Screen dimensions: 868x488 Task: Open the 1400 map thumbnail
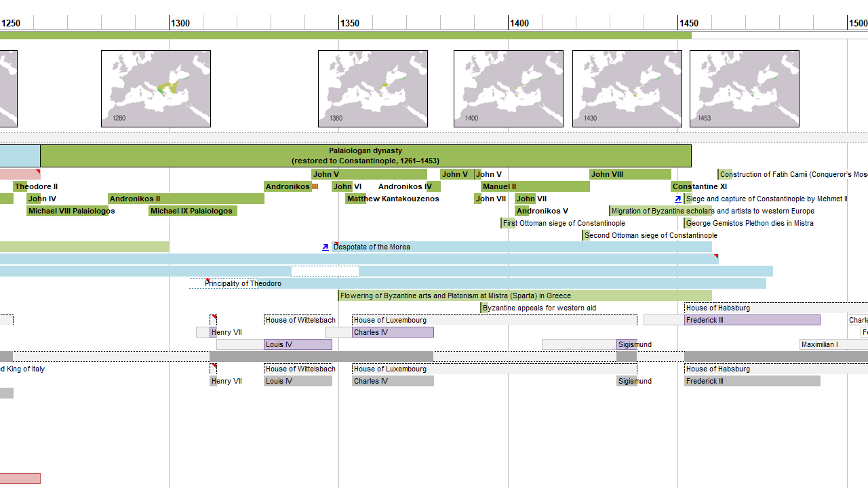point(509,89)
